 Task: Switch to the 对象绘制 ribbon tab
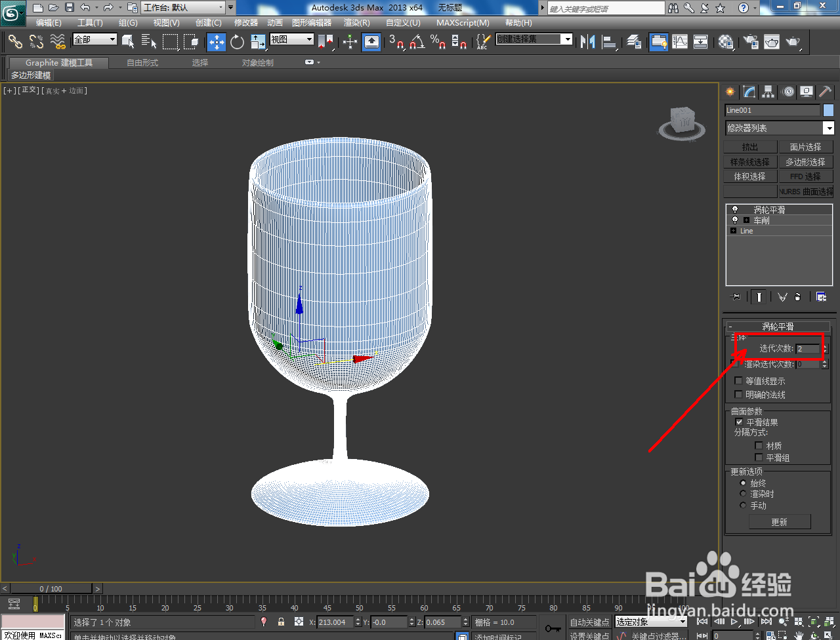[x=258, y=63]
